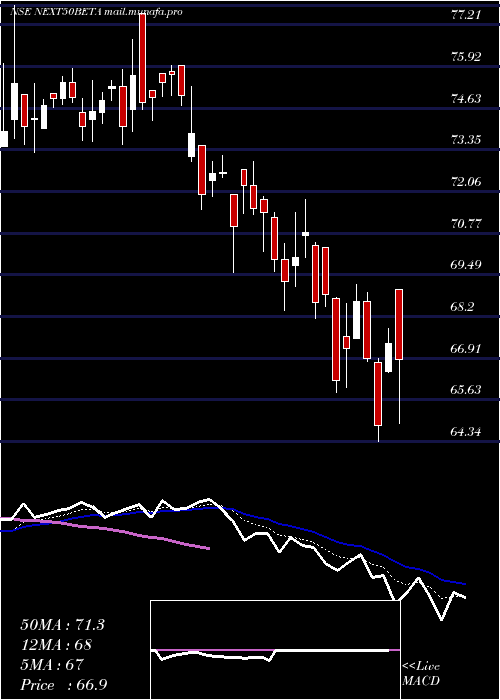Click the 64.34 price axis label
The height and width of the screenshot is (700, 500).
pos(466,431)
